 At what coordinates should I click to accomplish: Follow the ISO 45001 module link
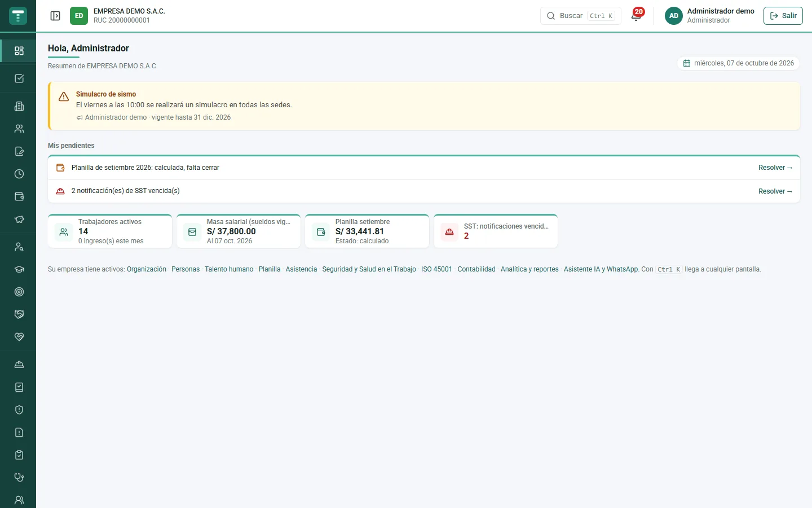(x=436, y=269)
